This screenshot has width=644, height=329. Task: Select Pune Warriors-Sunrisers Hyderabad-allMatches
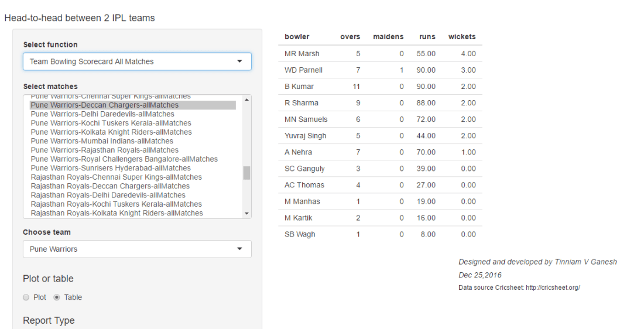tap(111, 168)
